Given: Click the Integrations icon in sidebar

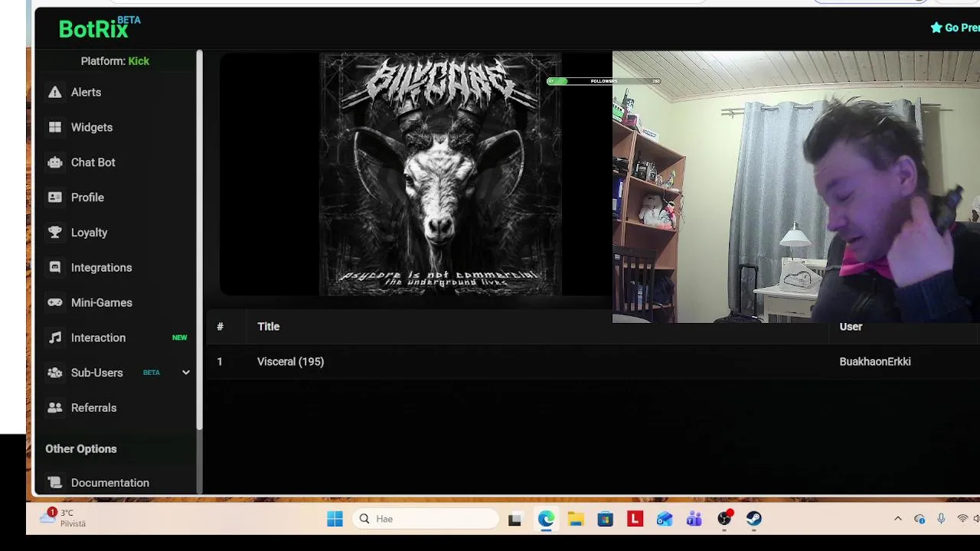Looking at the screenshot, I should [54, 268].
